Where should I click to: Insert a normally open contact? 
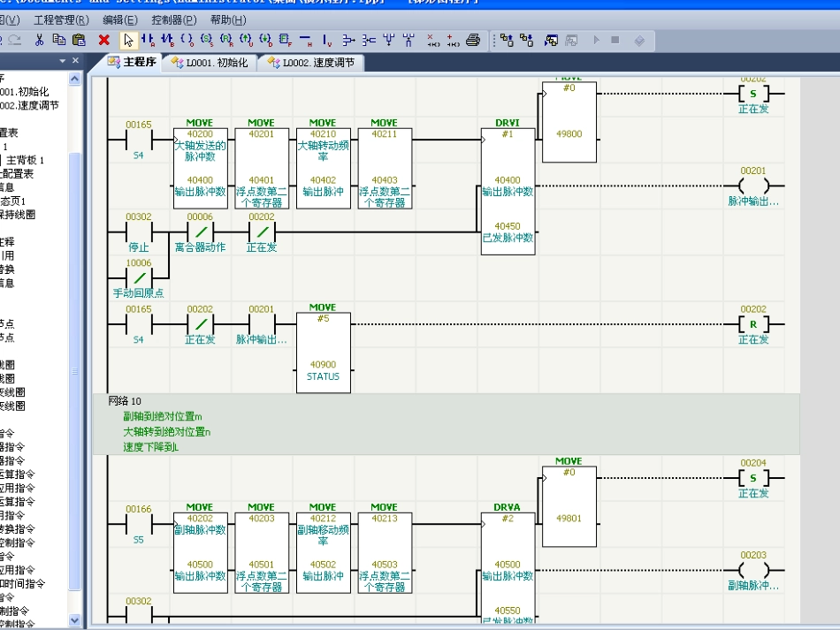point(148,40)
